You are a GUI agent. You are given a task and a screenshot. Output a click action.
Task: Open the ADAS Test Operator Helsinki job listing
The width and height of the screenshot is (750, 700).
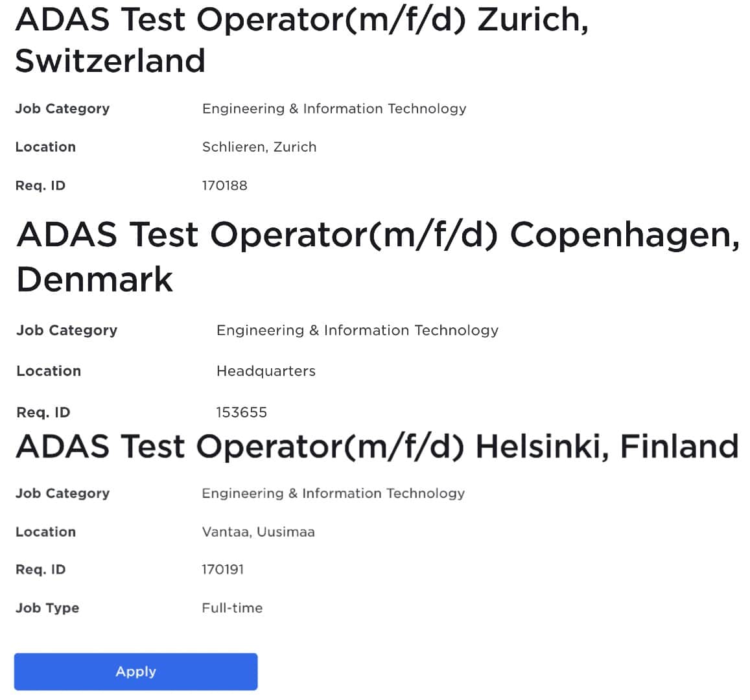(x=376, y=447)
